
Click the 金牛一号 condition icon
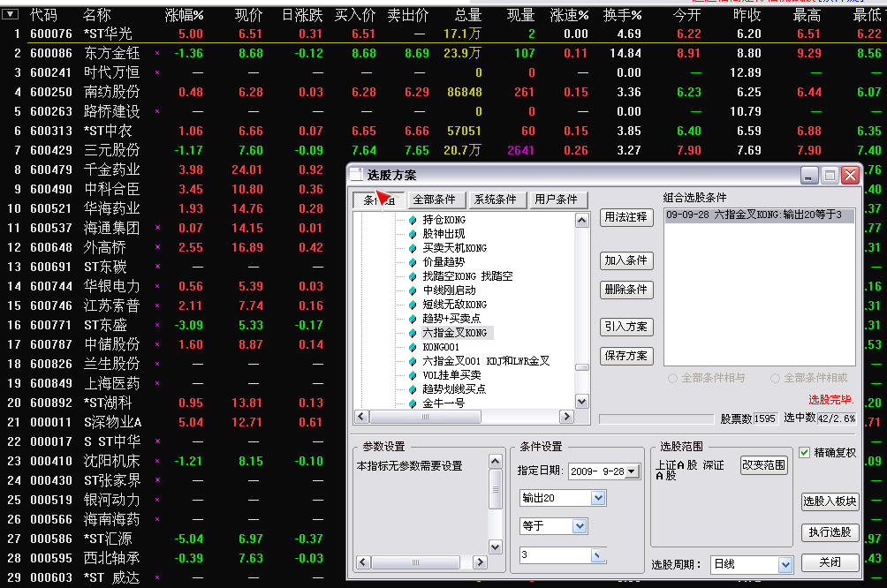click(x=412, y=403)
